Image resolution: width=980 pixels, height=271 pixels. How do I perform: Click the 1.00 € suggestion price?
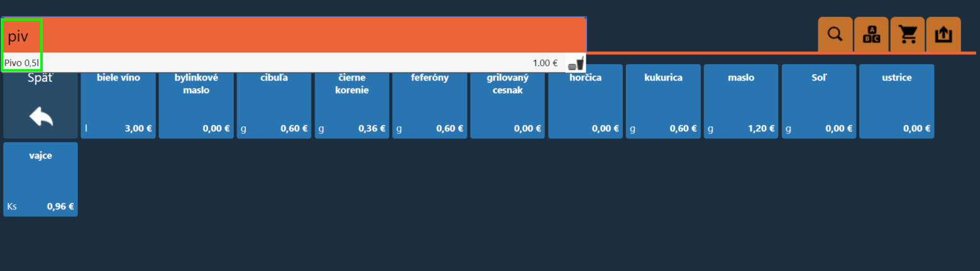point(545,63)
